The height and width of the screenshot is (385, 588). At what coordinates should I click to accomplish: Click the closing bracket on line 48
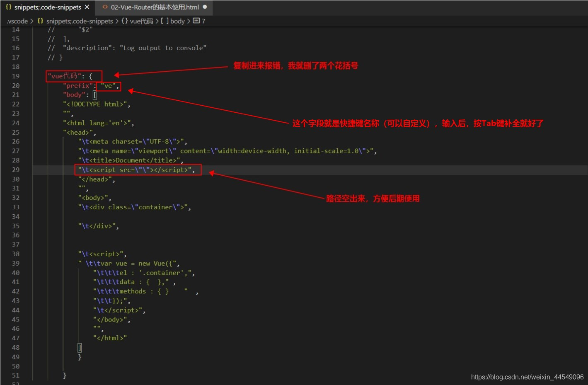click(x=80, y=348)
